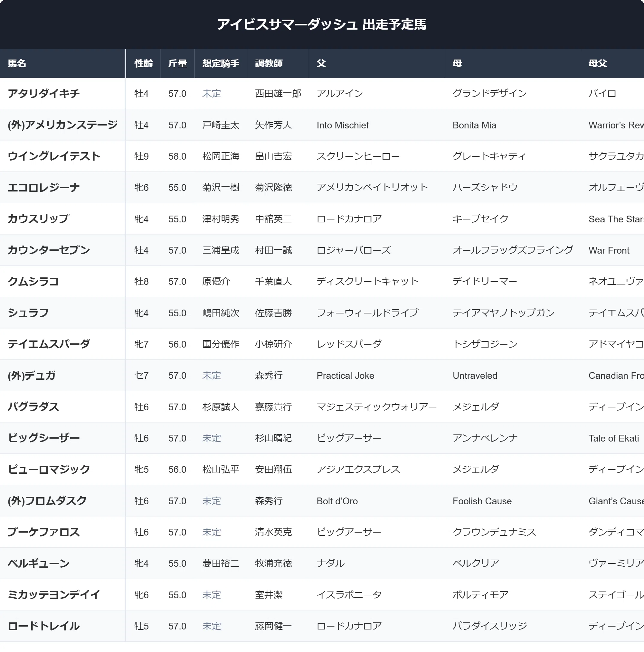
Task: Click weight 58.0 in ウイングレイテスト row
Action: click(x=177, y=156)
